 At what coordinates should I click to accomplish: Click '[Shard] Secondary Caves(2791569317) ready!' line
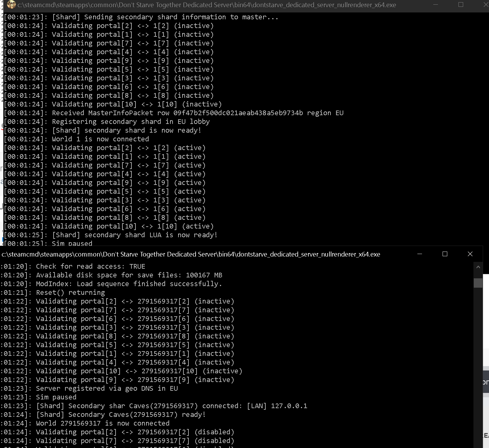pos(103,415)
